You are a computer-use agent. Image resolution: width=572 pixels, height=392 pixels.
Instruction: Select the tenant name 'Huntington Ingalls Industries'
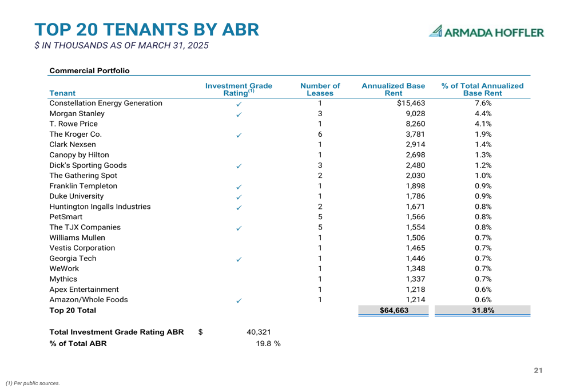[x=100, y=207]
